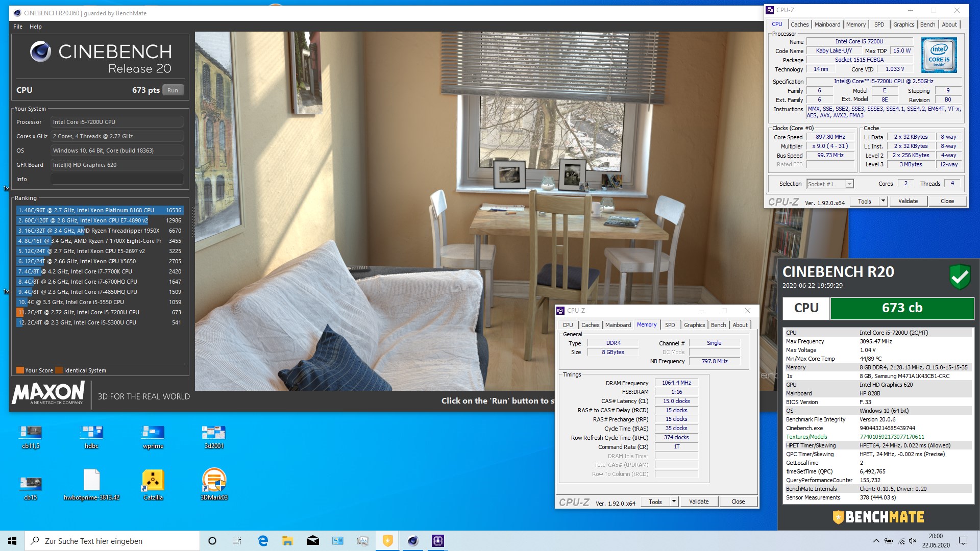Screen dimensions: 980x551
Task: Switch to CPU-Z icon in taskbar
Action: click(x=438, y=541)
